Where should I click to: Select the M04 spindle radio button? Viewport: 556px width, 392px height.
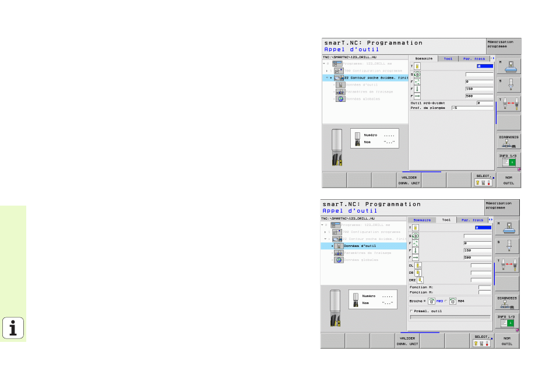point(446,301)
